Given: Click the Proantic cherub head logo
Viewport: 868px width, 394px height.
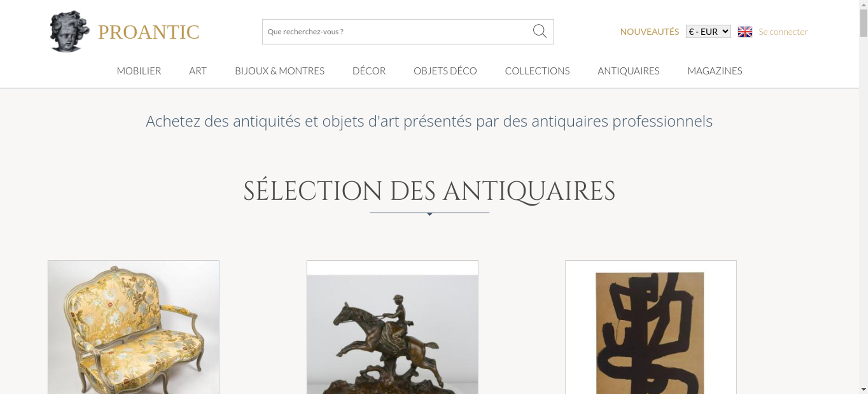Looking at the screenshot, I should pyautogui.click(x=69, y=32).
